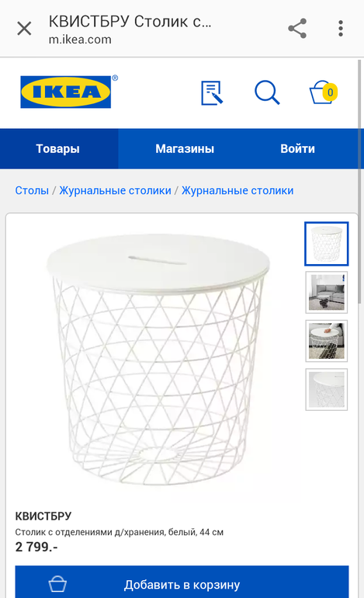The height and width of the screenshot is (598, 364).
Task: Open the shopping cart basket icon
Action: click(x=323, y=92)
